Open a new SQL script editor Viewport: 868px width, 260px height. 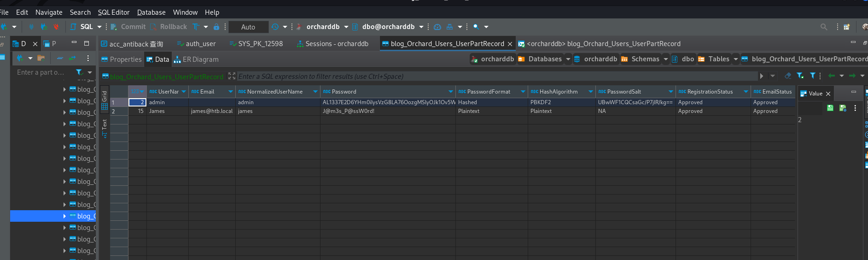pos(82,27)
